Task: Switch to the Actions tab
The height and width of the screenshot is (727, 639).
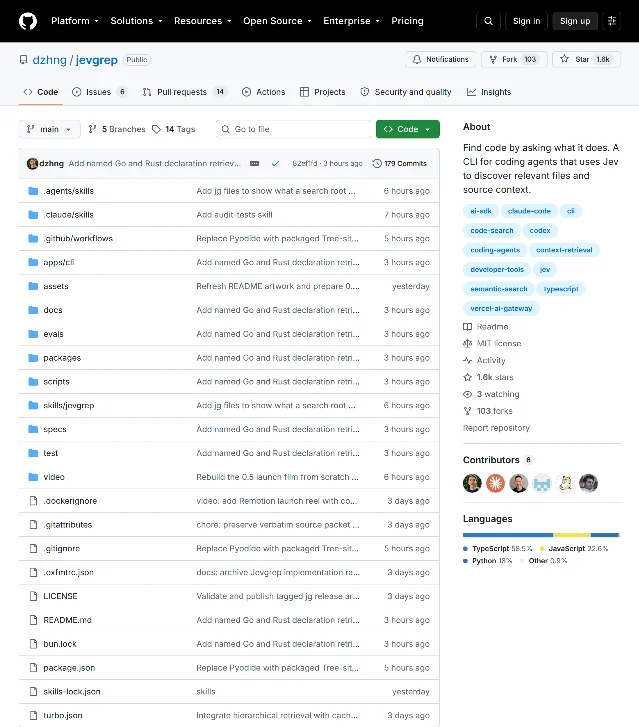Action: [263, 92]
